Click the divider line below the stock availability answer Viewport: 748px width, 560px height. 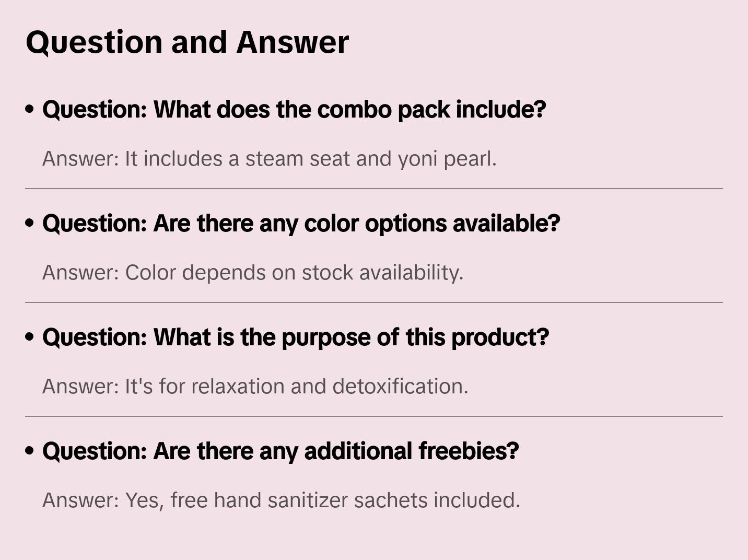[374, 302]
